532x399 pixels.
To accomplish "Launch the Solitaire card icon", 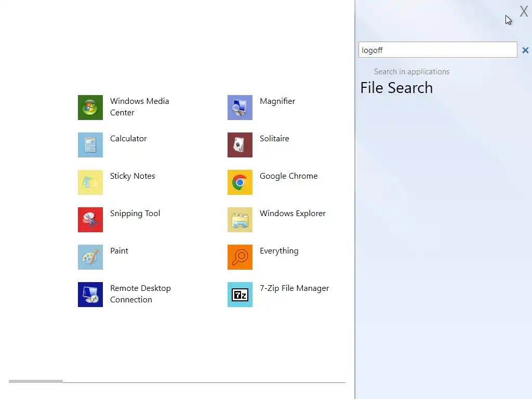I will [240, 145].
